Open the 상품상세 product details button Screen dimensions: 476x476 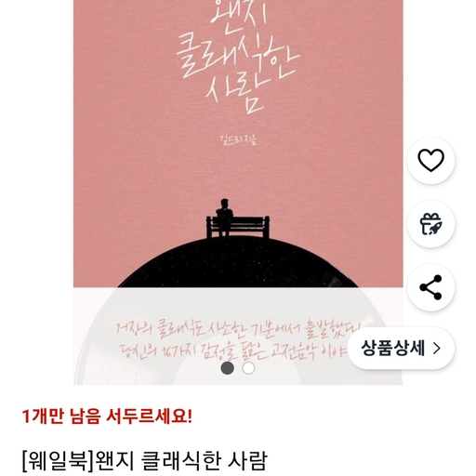401,349
